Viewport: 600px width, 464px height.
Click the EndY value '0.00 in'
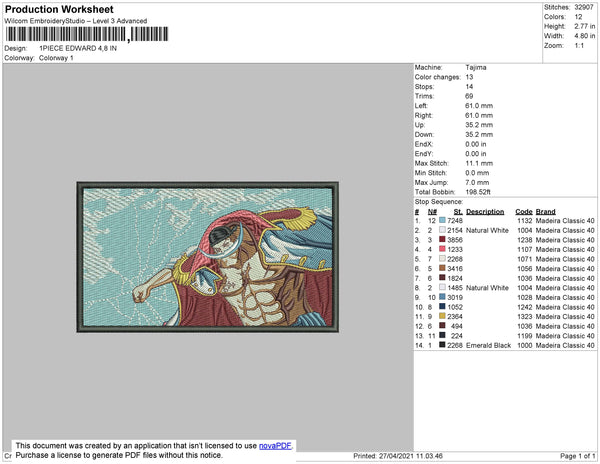click(x=476, y=154)
